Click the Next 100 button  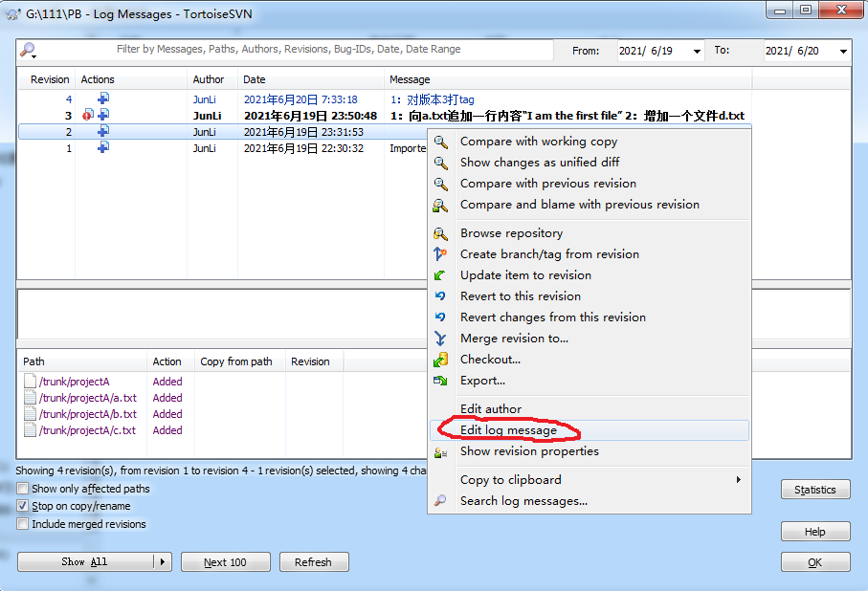[225, 561]
